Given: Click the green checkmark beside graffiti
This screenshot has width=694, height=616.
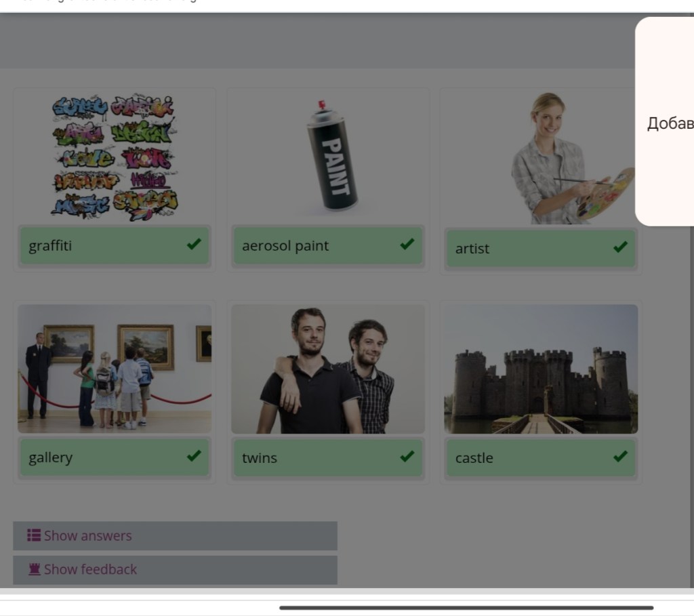Looking at the screenshot, I should (x=194, y=244).
